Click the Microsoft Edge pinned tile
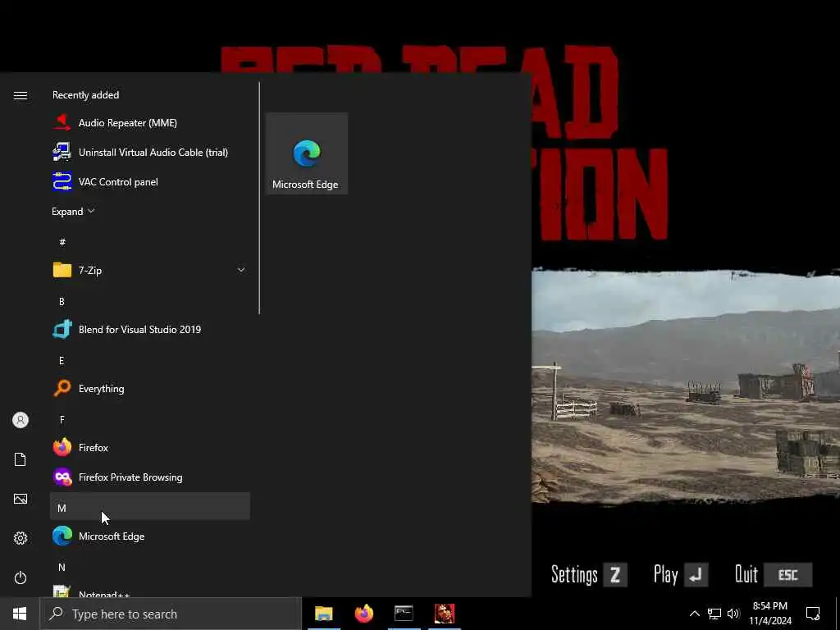 307,153
